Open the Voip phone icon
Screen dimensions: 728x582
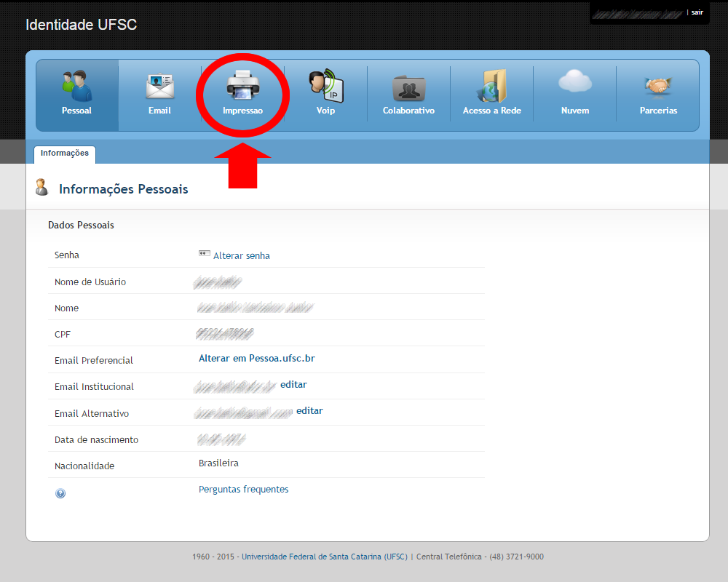(326, 85)
